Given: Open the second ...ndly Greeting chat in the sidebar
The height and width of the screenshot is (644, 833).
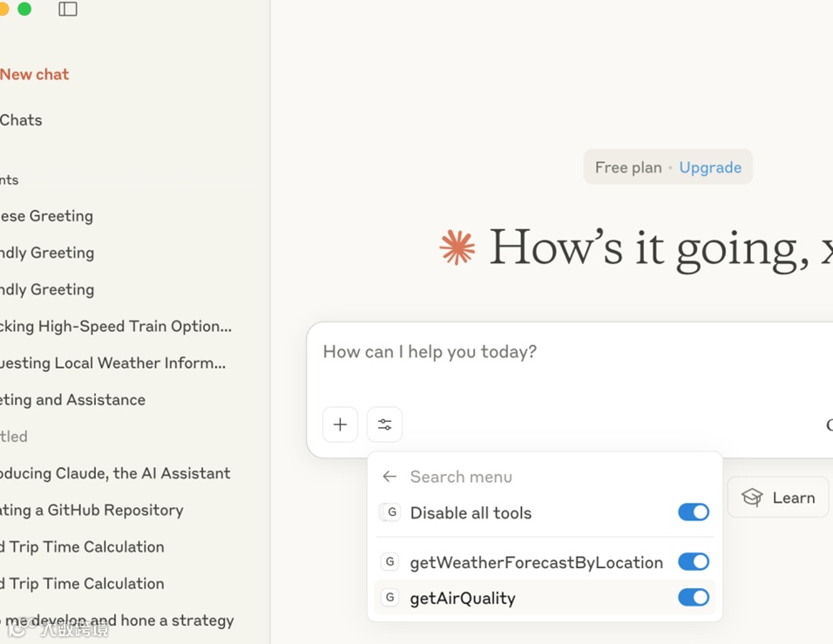Looking at the screenshot, I should pyautogui.click(x=47, y=289).
